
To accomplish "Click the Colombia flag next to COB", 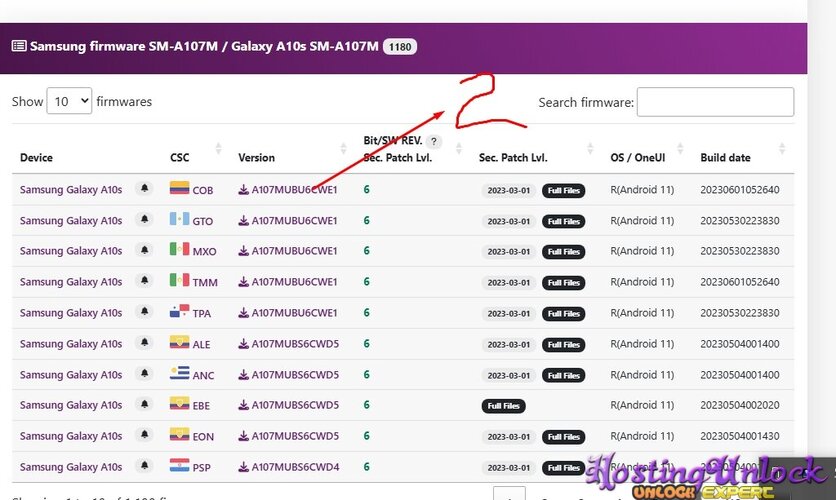I will (180, 188).
